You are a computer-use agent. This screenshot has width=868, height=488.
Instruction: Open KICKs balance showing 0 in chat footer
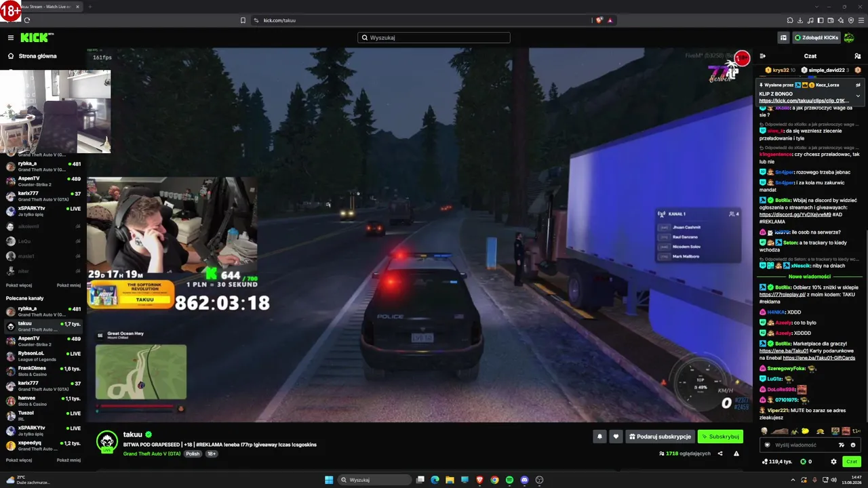(x=806, y=462)
